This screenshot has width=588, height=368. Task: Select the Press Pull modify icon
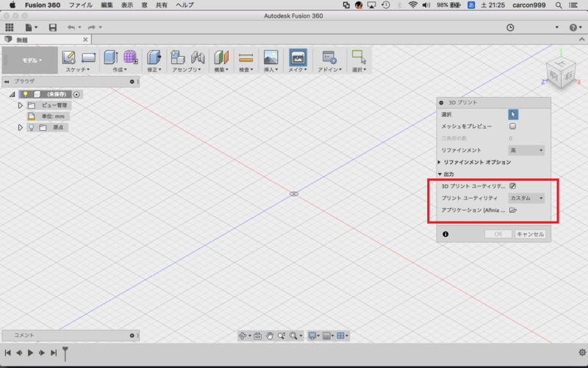click(x=154, y=57)
